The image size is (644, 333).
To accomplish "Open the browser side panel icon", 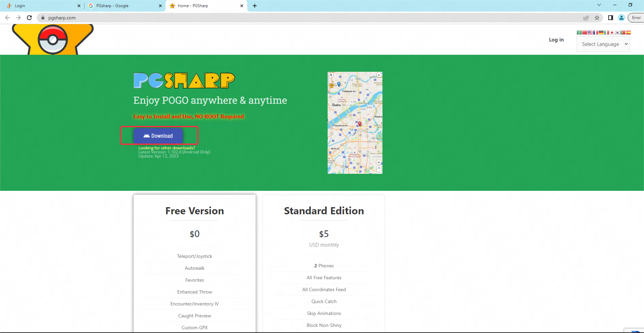I will point(611,18).
